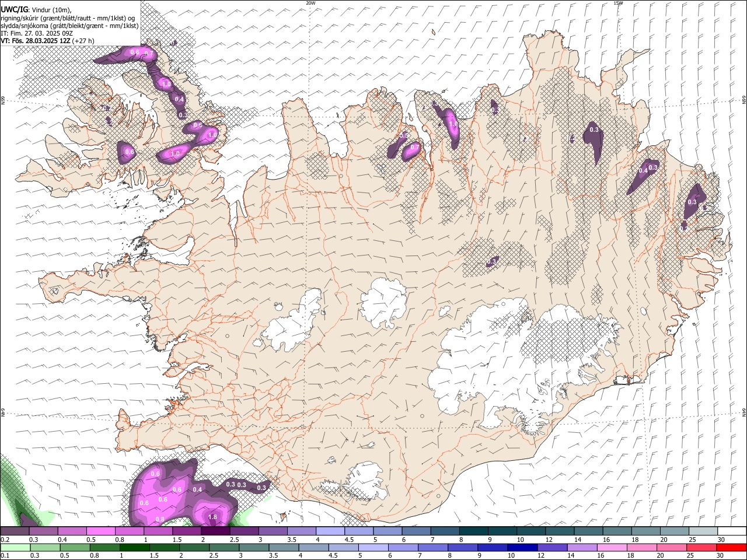
Task: Click the 0.1 label in lower legend
Action: pyautogui.click(x=5, y=555)
